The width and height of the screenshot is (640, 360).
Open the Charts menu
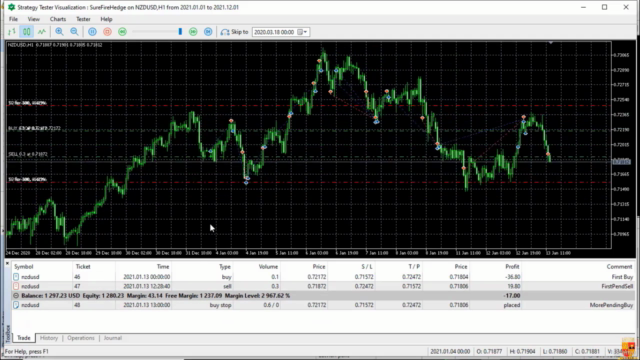coord(58,19)
